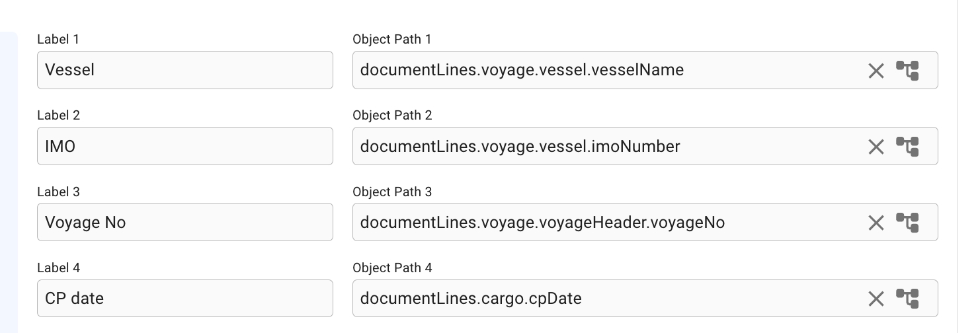Screen dimensions: 980x333
Task: Open object tree picker for Object Path 1
Action: [907, 70]
